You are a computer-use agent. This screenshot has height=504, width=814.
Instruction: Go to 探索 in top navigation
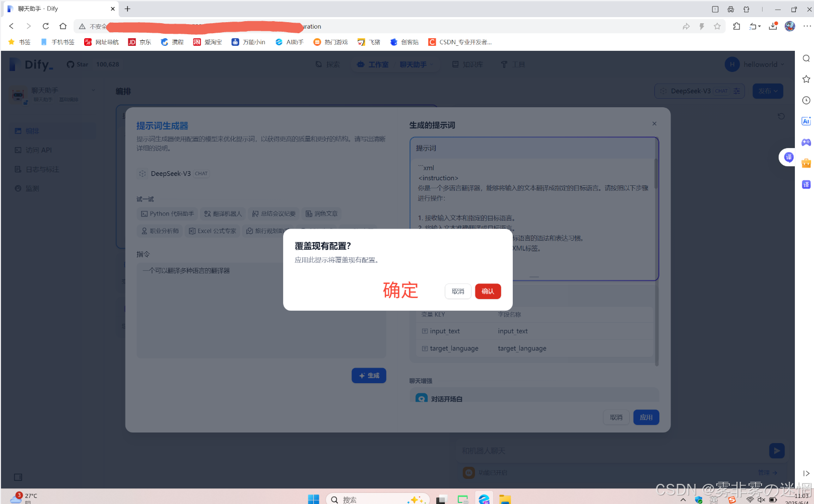click(x=327, y=64)
